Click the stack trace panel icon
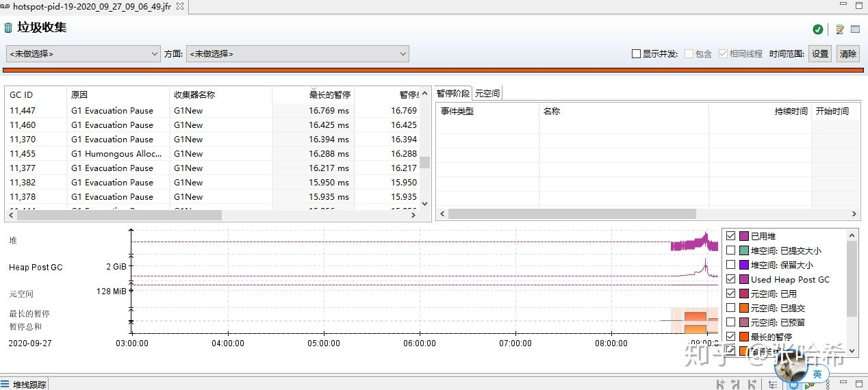The image size is (868, 390). click(5, 385)
